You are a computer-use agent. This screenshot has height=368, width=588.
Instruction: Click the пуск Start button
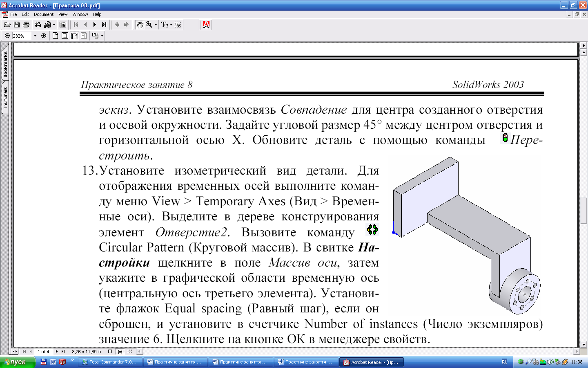(x=16, y=362)
